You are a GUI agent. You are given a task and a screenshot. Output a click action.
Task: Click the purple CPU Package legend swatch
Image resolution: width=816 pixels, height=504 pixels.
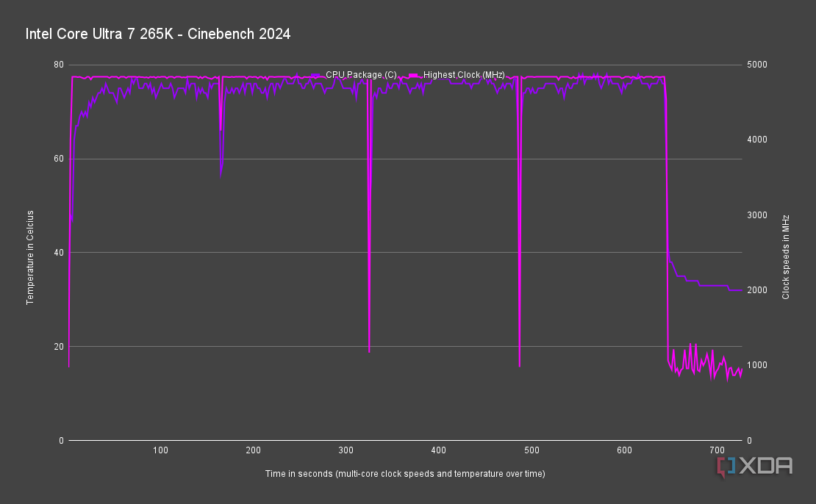(x=315, y=76)
